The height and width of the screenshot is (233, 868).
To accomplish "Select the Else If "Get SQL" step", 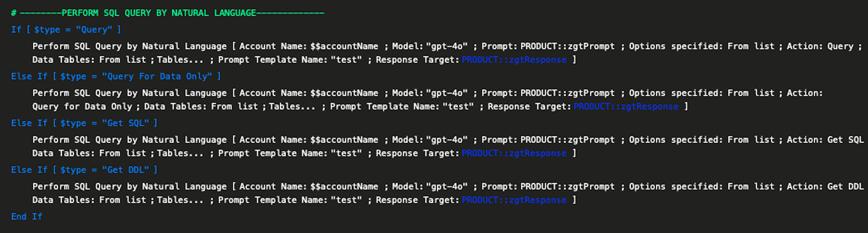I will 84,123.
